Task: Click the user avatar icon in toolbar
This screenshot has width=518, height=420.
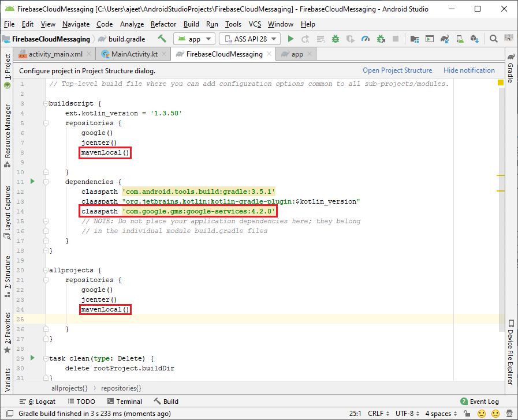Action: [x=509, y=38]
